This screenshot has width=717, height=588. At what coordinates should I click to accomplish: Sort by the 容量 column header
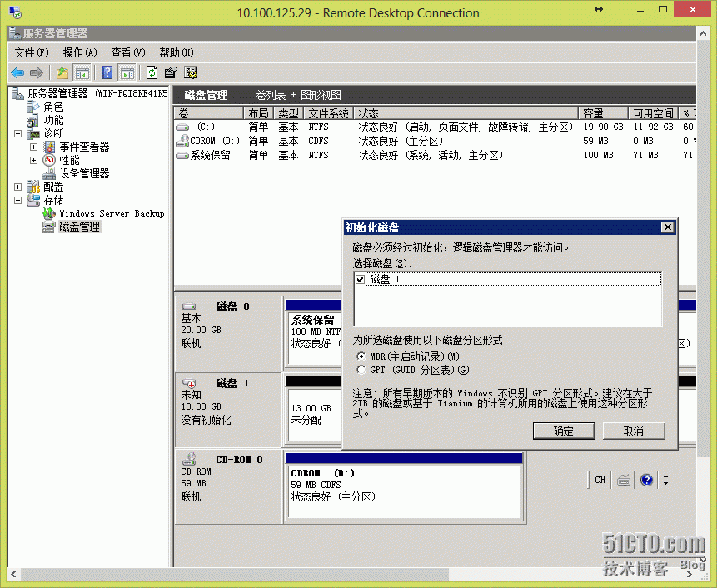click(x=603, y=113)
